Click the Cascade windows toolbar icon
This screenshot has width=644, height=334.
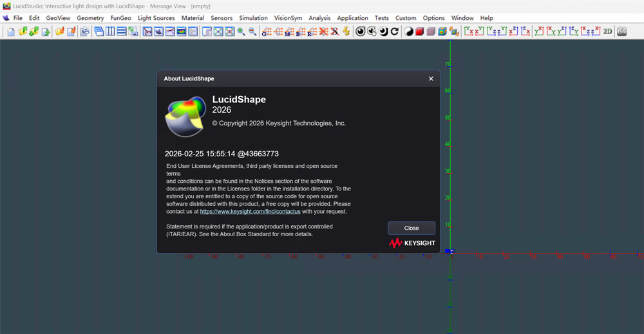(x=99, y=32)
